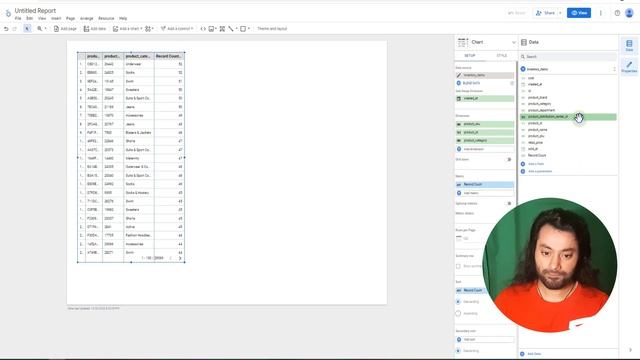Select the Ascending sort radio button
The width and height of the screenshot is (640, 360).
pyautogui.click(x=458, y=313)
